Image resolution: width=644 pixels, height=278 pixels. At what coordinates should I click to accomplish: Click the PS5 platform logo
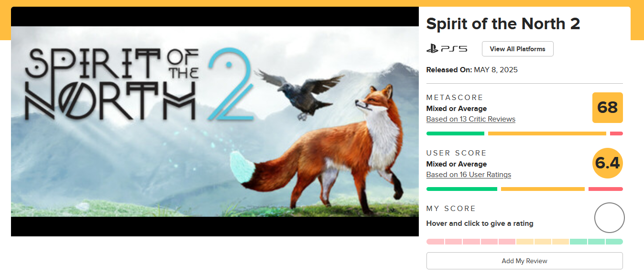click(x=447, y=49)
